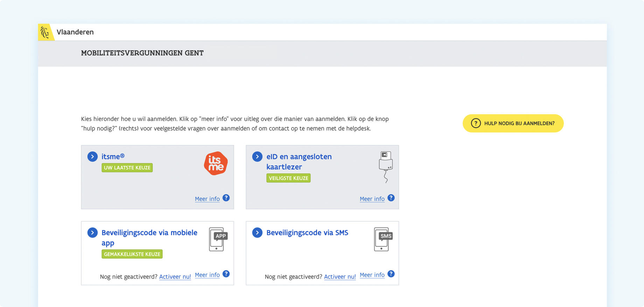Image resolution: width=644 pixels, height=307 pixels.
Task: Click Activeer nu! in SMS card
Action: tap(340, 277)
